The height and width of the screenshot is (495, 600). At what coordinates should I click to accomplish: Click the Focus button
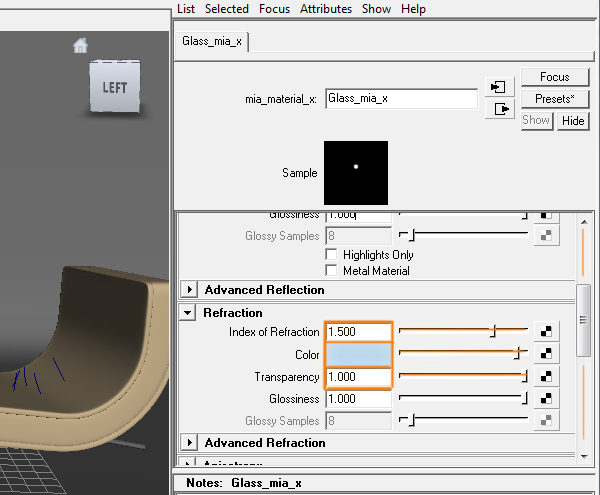click(x=554, y=77)
